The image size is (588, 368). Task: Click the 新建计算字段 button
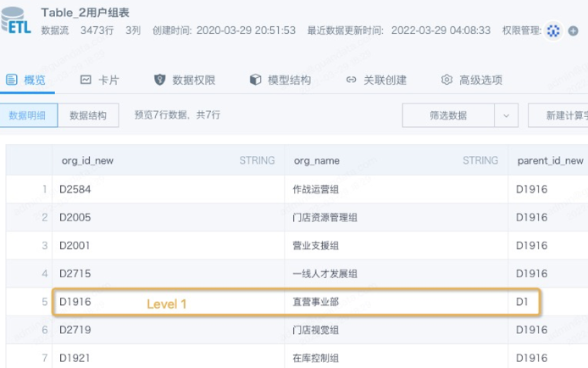pyautogui.click(x=558, y=115)
